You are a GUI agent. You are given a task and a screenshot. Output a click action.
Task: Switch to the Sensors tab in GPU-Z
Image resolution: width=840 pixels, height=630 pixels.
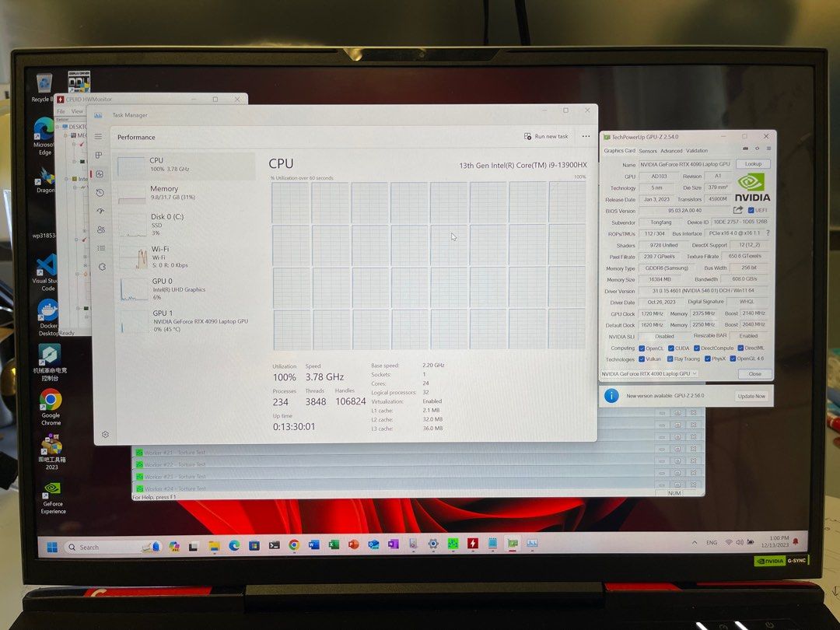click(649, 151)
